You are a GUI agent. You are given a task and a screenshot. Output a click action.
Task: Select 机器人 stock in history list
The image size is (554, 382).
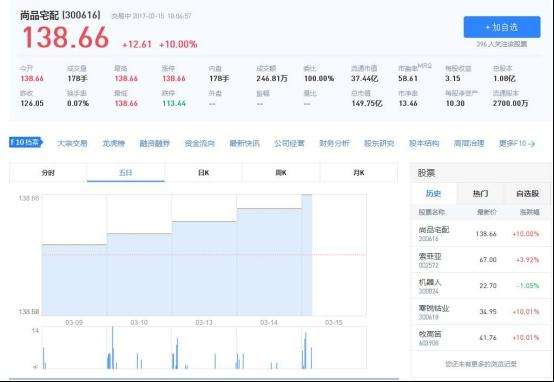click(481, 286)
